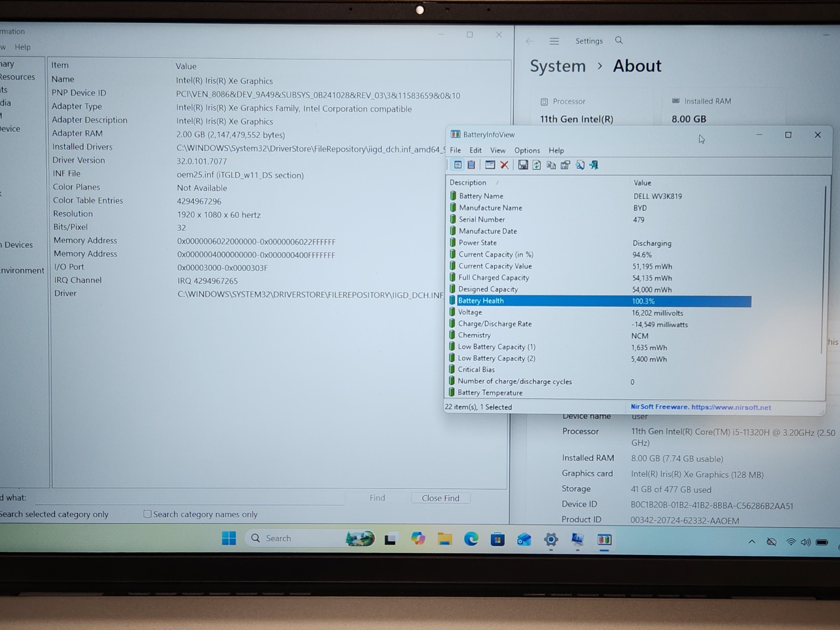Click the first BatteryInfoView toolbar view icon

pyautogui.click(x=458, y=165)
